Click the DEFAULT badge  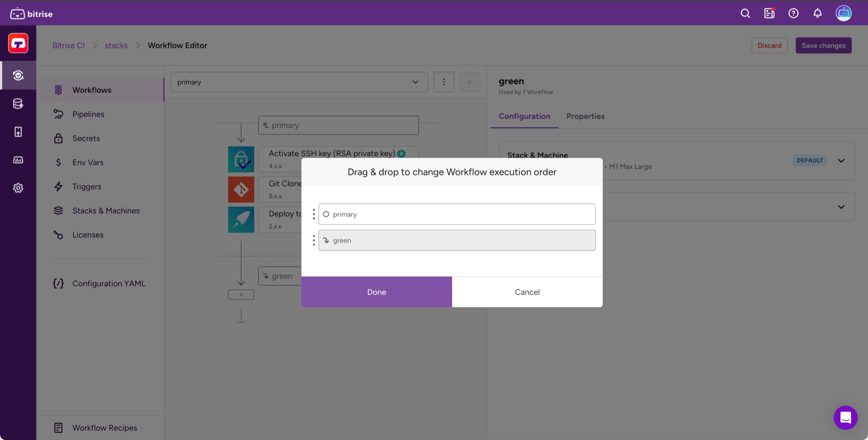[810, 160]
